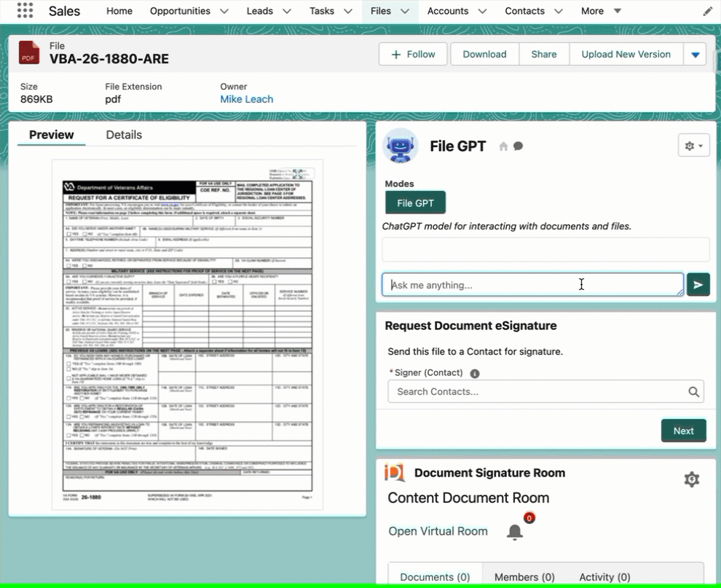Open Document Signature Room gear settings
Screen dimensions: 721x588
692,479
